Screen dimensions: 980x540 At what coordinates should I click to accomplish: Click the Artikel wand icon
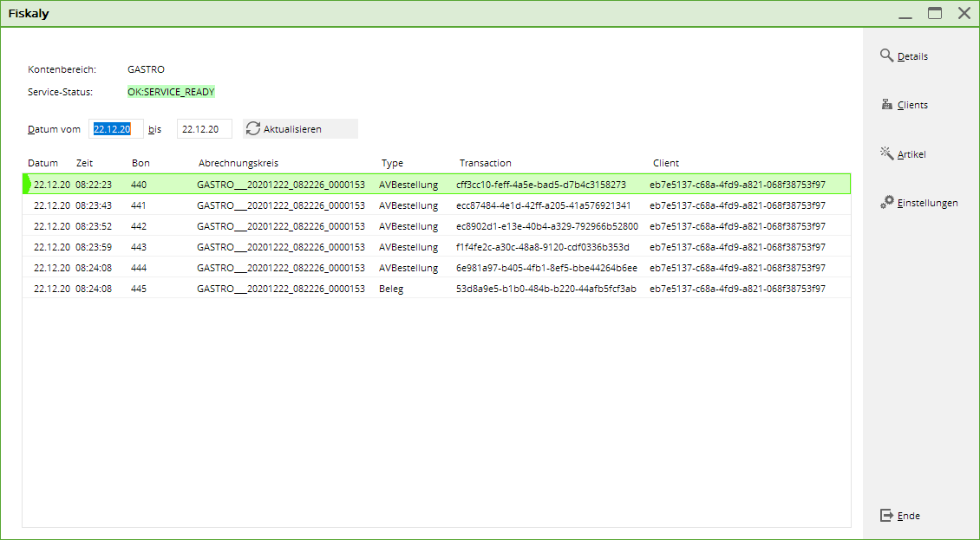pos(886,153)
